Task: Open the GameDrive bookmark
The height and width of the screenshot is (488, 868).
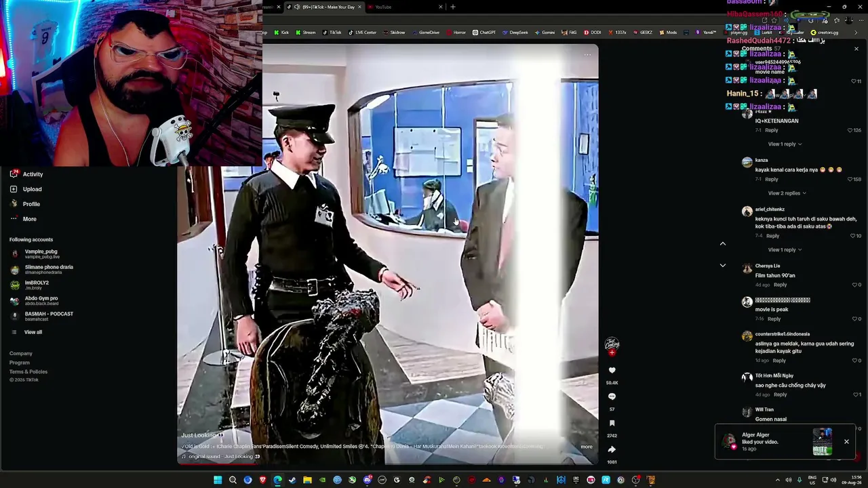Action: 426,33
